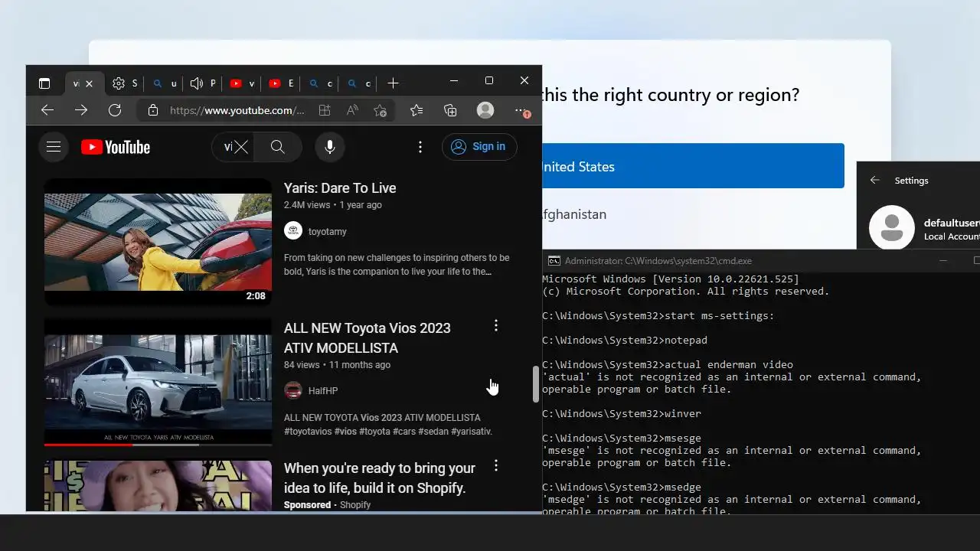Go to YouTube home via logo
Screen dimensions: 980x551
tap(116, 147)
